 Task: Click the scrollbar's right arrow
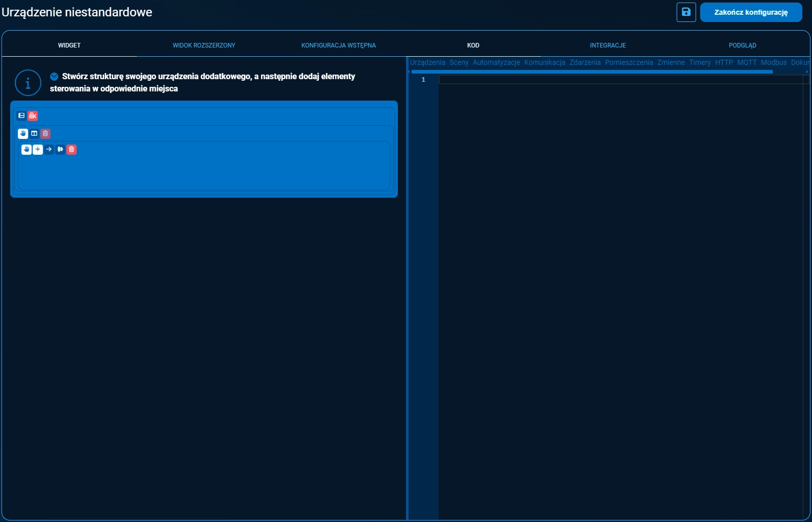coord(807,72)
